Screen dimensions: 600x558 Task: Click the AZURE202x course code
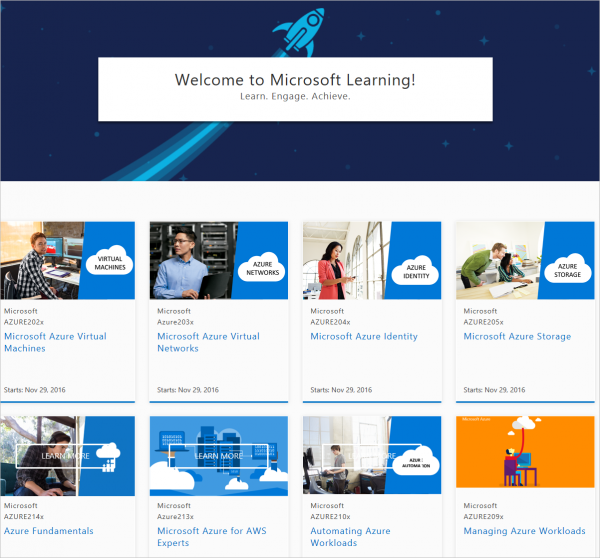[24, 322]
